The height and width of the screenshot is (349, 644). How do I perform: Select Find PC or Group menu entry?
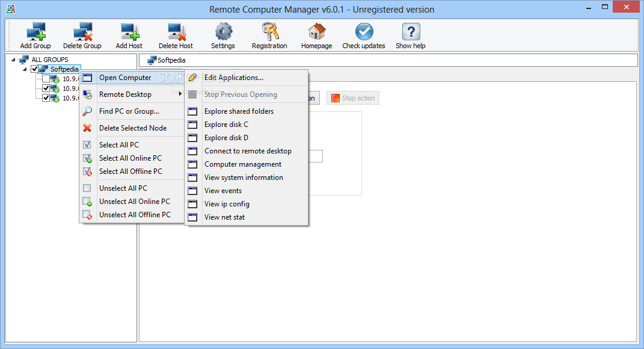132,111
